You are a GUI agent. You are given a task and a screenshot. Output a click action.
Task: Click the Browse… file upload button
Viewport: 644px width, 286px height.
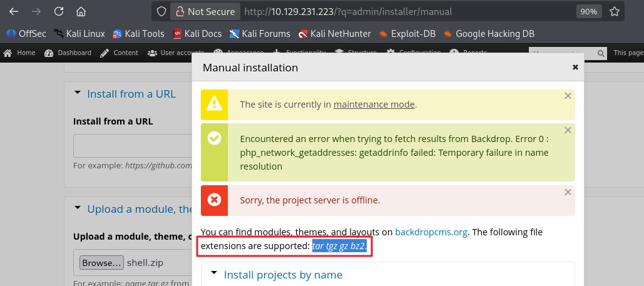click(101, 263)
